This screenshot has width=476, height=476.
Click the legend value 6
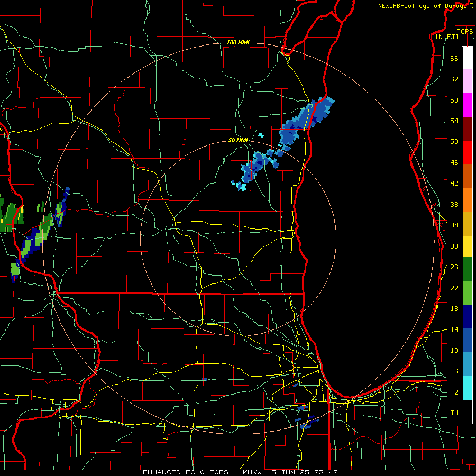pyautogui.click(x=456, y=371)
